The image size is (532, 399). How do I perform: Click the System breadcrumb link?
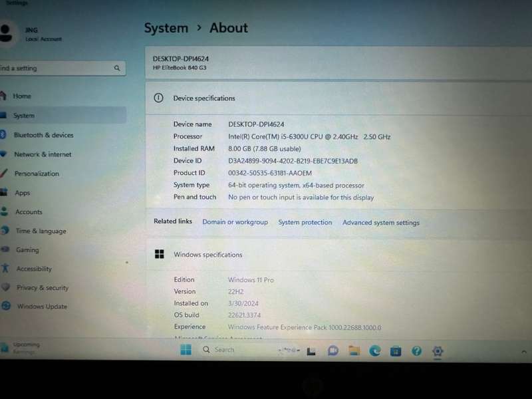click(x=166, y=28)
